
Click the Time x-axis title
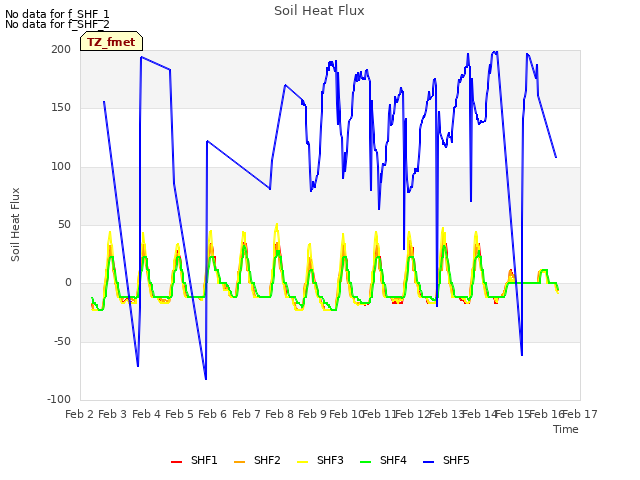click(566, 429)
